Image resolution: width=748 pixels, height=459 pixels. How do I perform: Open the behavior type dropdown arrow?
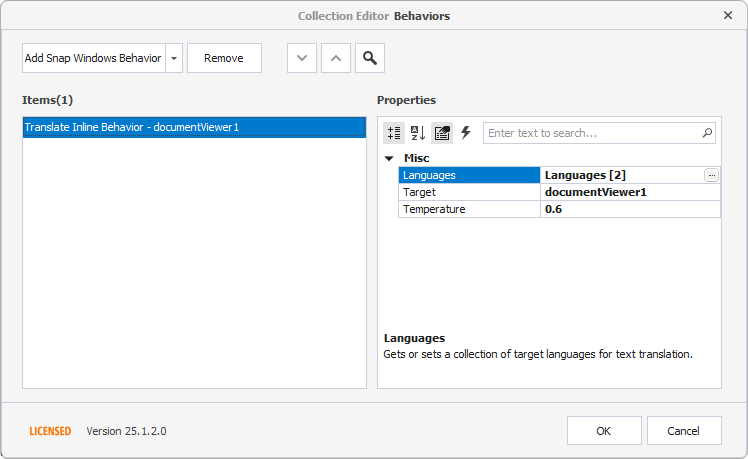(x=174, y=58)
